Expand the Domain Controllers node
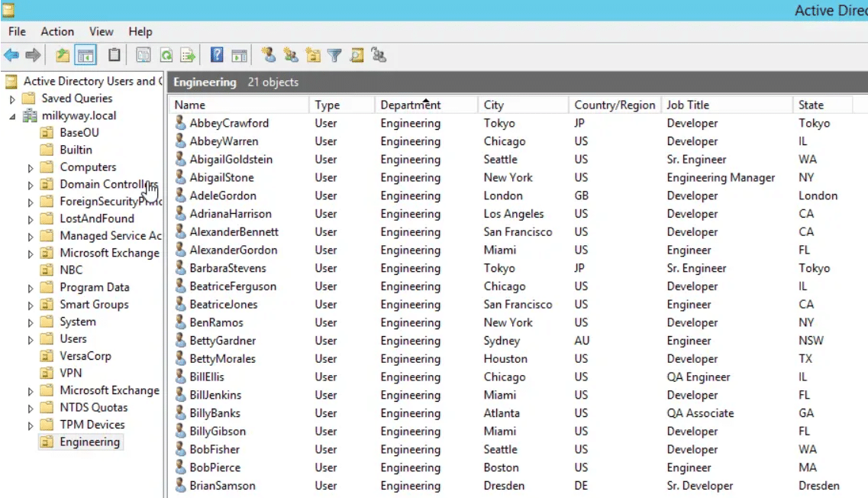 31,185
